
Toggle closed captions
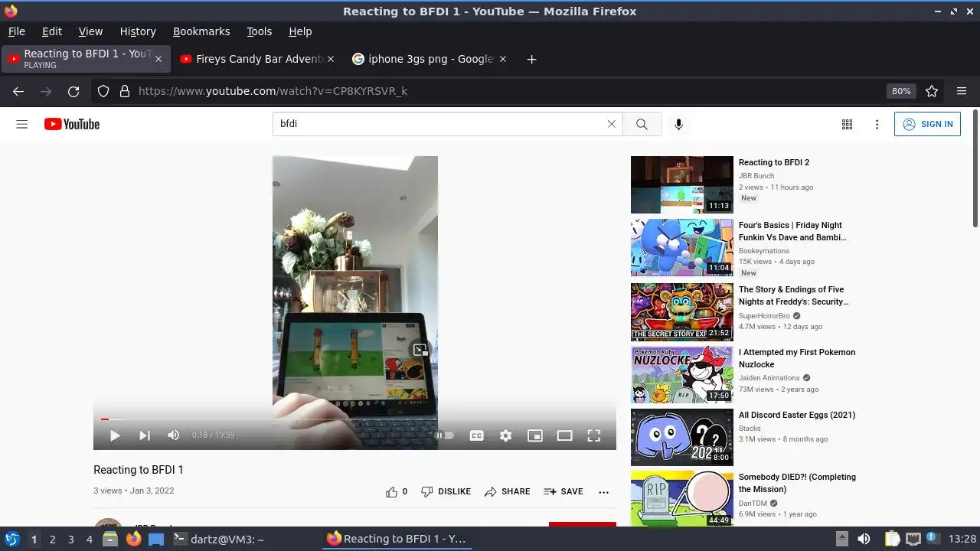coord(476,435)
